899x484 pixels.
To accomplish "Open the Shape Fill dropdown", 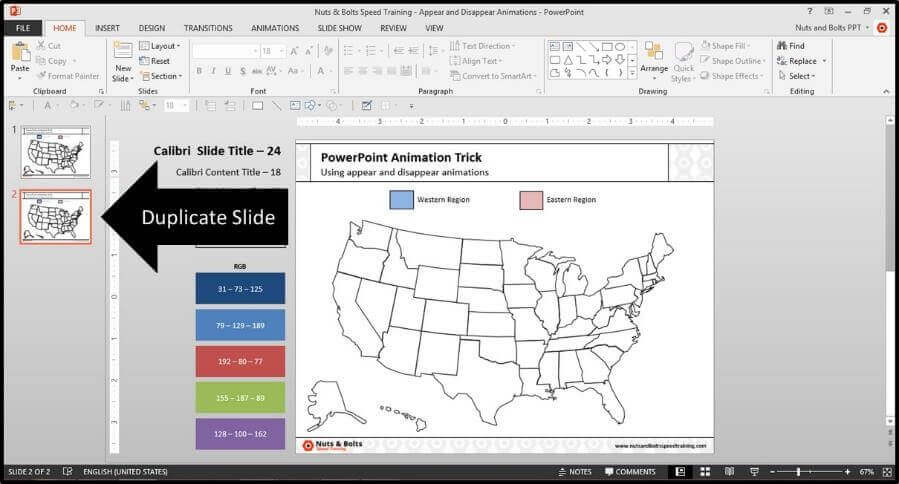I will pos(725,46).
